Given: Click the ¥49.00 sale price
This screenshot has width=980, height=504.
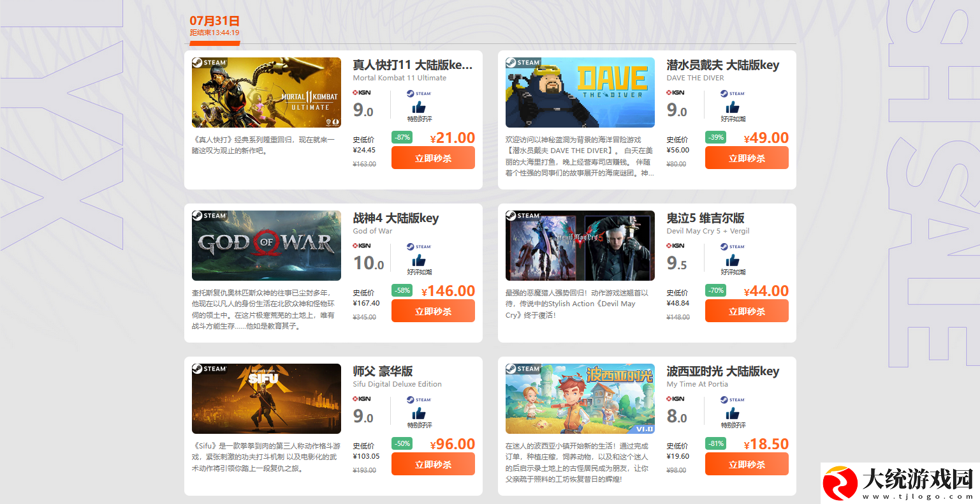Looking at the screenshot, I should click(766, 138).
